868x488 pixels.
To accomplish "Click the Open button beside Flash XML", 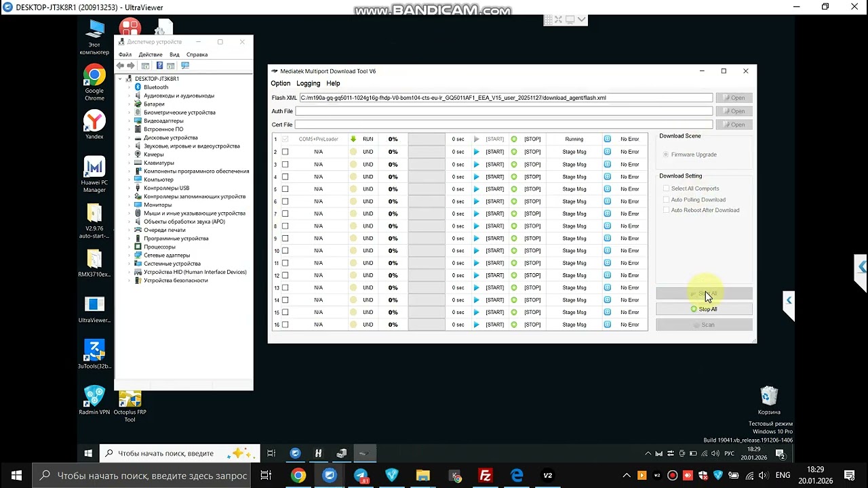I will 734,98.
